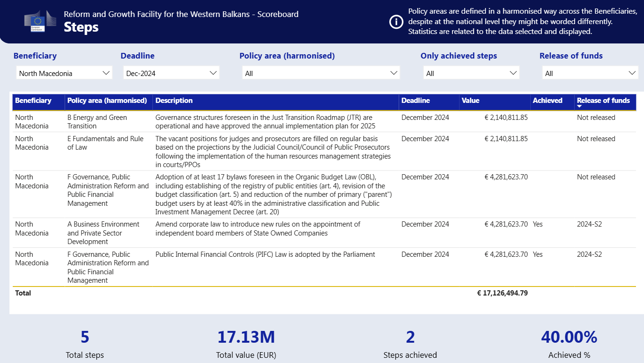This screenshot has width=644, height=363.
Task: Click the 17.13M Total value card
Action: point(246,344)
